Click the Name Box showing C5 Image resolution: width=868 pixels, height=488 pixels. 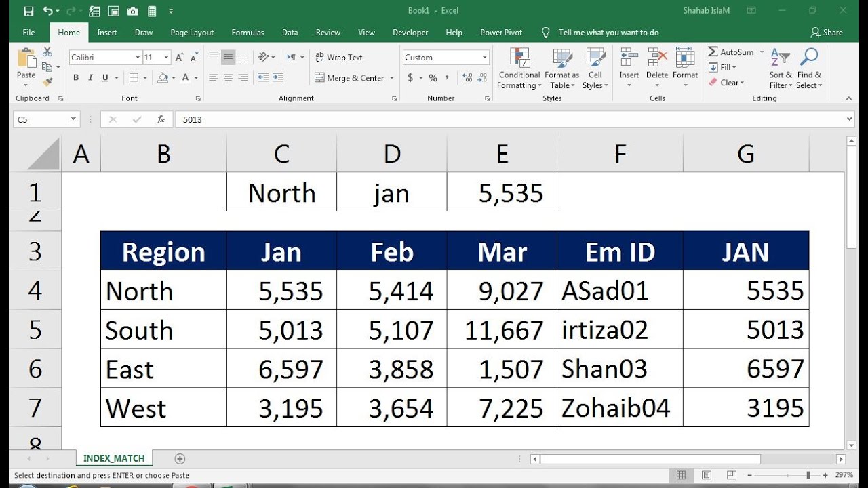(46, 119)
